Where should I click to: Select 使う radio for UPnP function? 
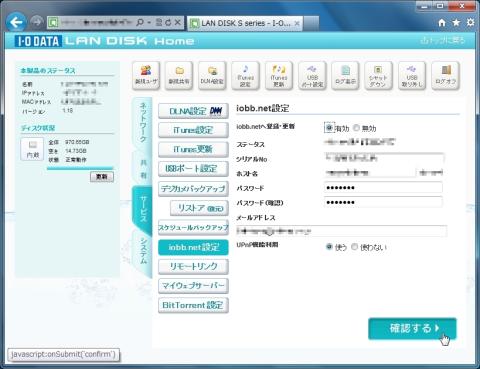pos(329,247)
